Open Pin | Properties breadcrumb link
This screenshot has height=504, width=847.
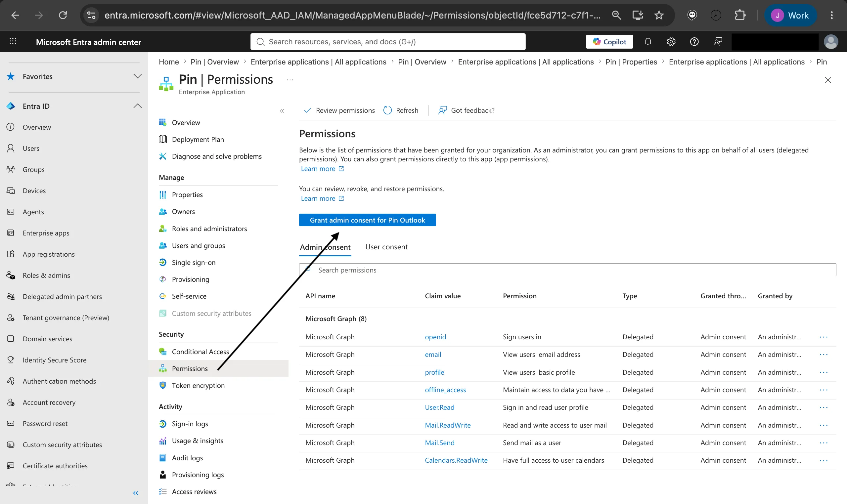tap(631, 62)
